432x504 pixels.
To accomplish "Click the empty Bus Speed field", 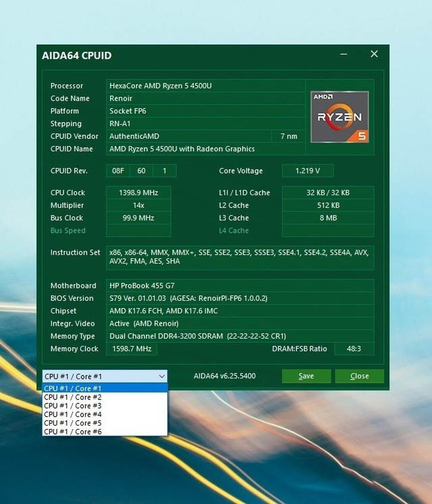I will coord(138,230).
